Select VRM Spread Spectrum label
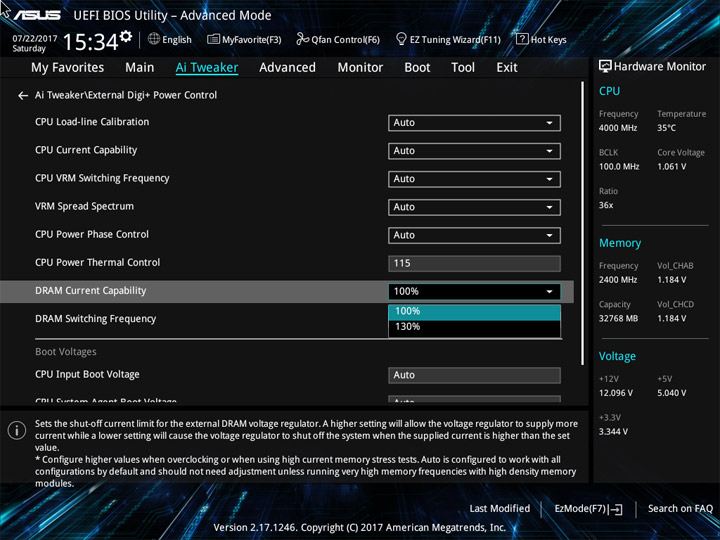720x540 pixels. pos(84,206)
